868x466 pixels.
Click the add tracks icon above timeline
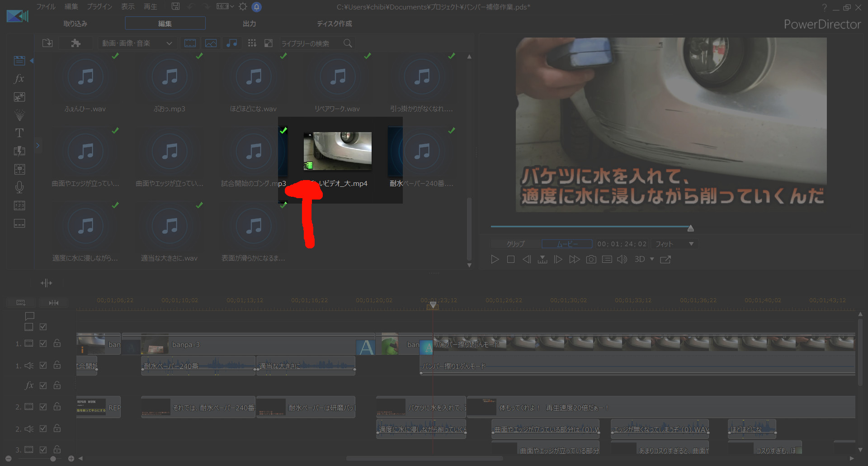tap(21, 303)
